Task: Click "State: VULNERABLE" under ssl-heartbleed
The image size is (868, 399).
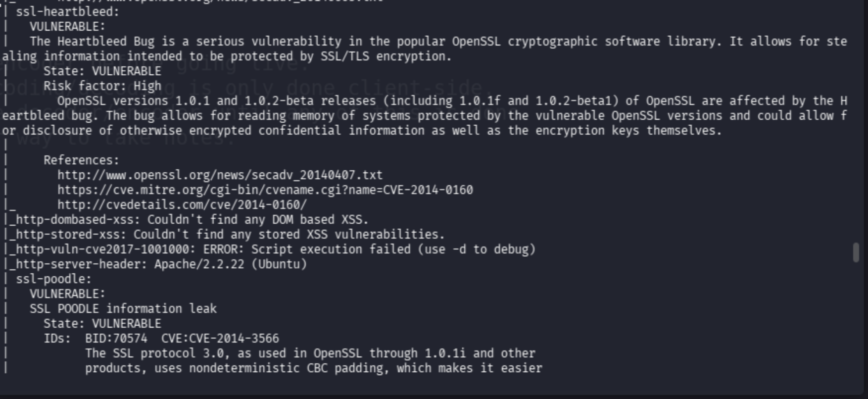Action: coord(102,71)
